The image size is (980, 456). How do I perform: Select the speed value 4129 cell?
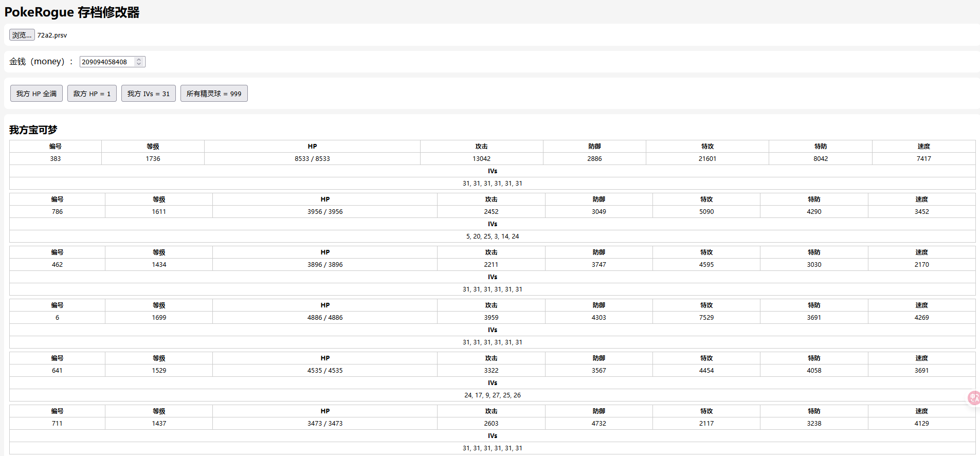[x=921, y=424]
